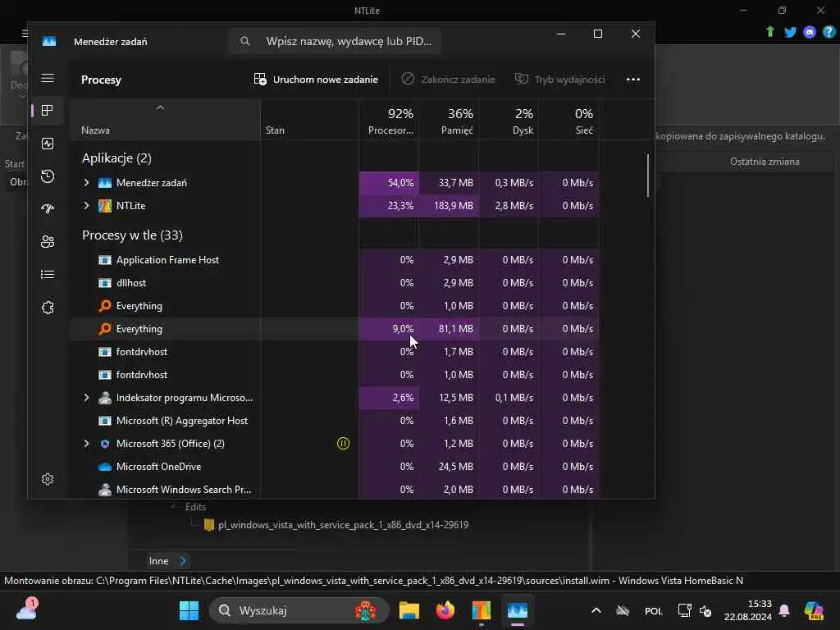Screen dimensions: 840x630
Task: Open the Copilot icon in system tray
Action: tap(815, 610)
